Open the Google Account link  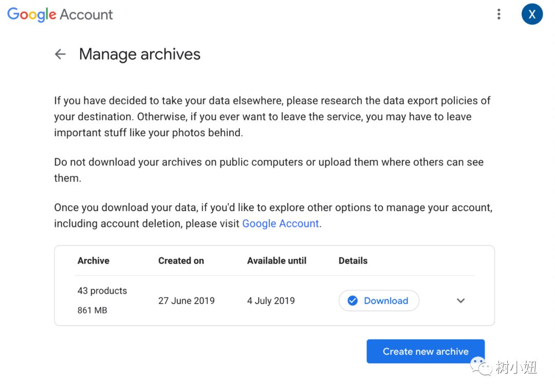point(281,223)
